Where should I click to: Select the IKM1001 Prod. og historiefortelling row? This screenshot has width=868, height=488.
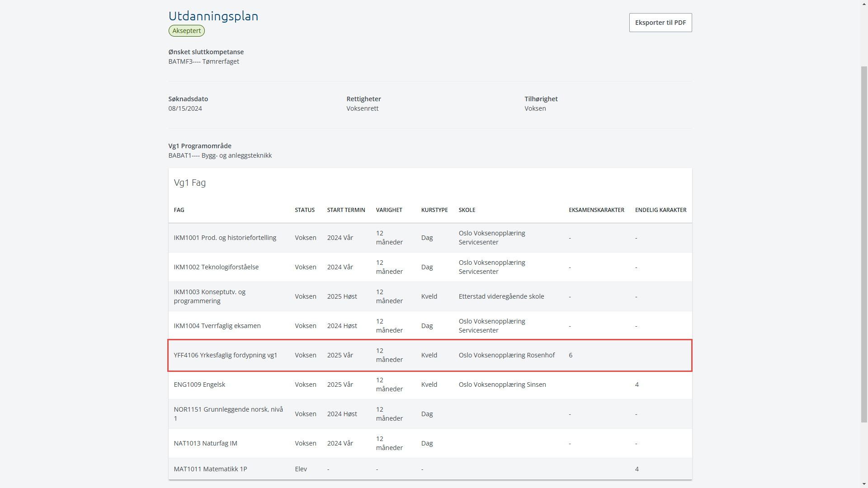[225, 238]
